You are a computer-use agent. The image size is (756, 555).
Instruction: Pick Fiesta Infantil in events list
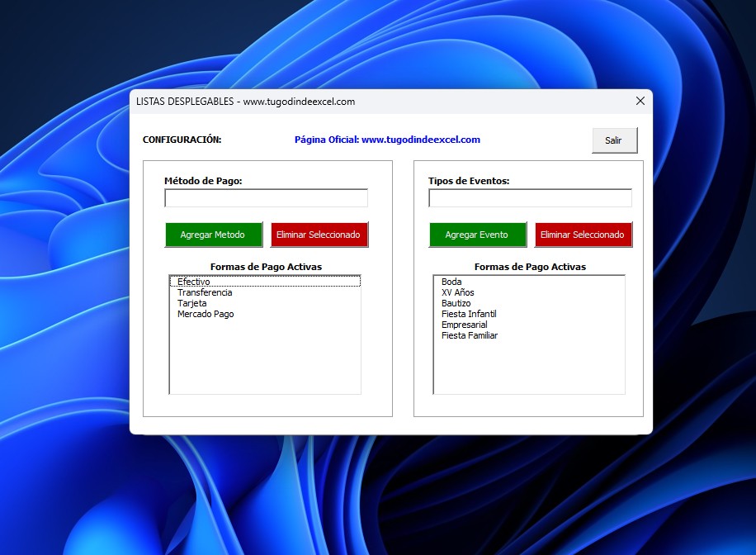click(469, 314)
